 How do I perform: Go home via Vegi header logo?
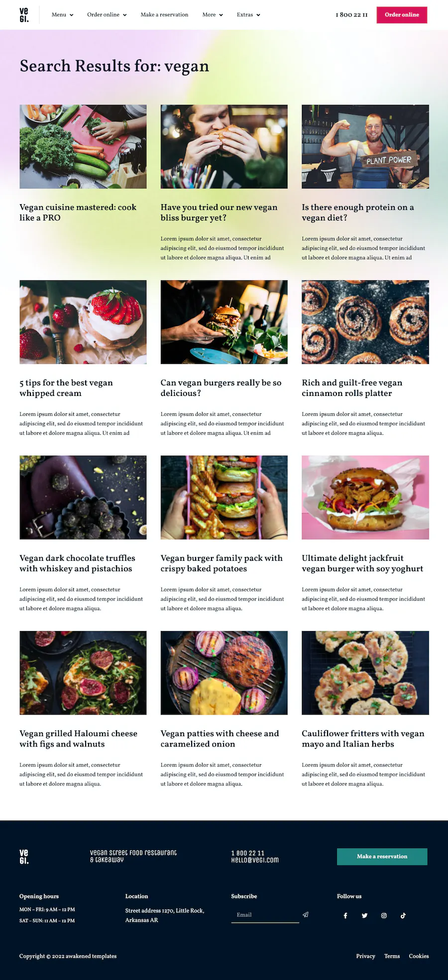pyautogui.click(x=24, y=15)
